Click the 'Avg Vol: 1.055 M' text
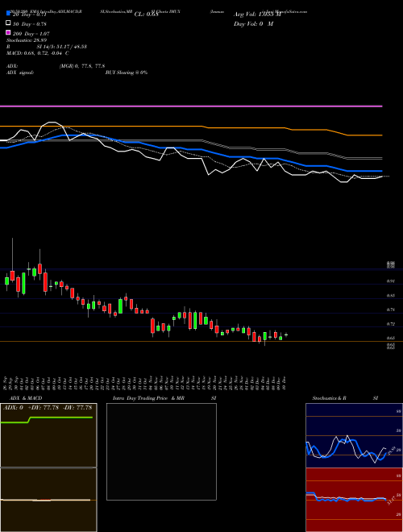Viewport: 403px width, 532px height. (257, 15)
